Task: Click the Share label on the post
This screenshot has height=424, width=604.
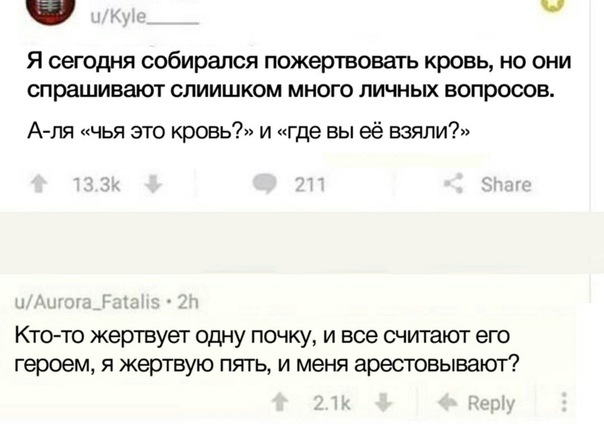Action: point(506,184)
